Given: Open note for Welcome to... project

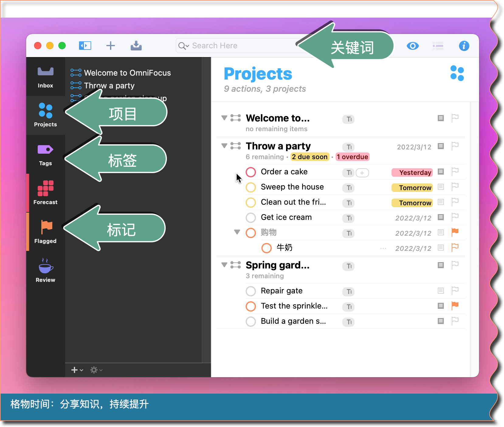Looking at the screenshot, I should point(441,118).
